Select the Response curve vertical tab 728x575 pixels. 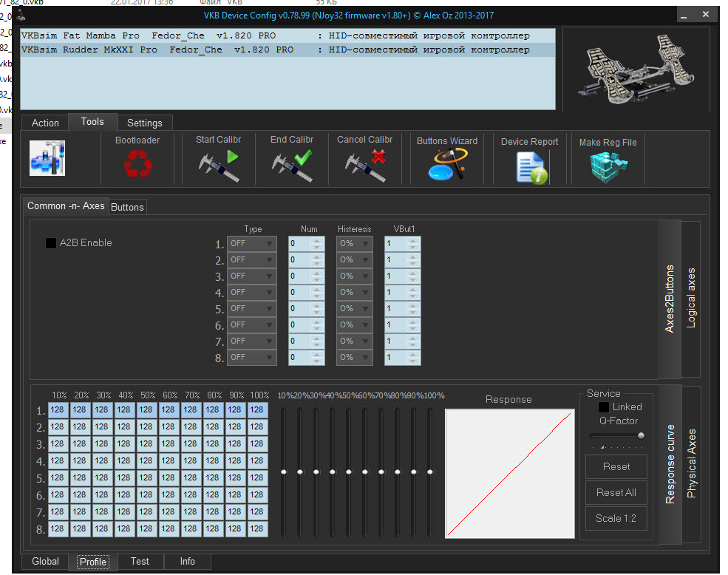click(670, 463)
